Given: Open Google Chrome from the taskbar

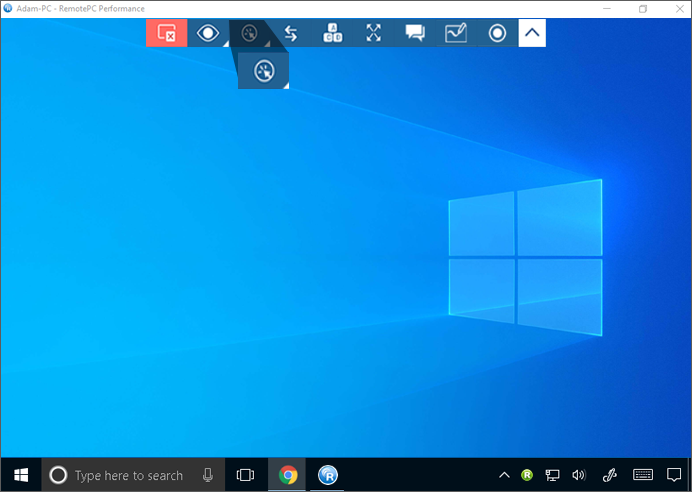Looking at the screenshot, I should [x=288, y=475].
